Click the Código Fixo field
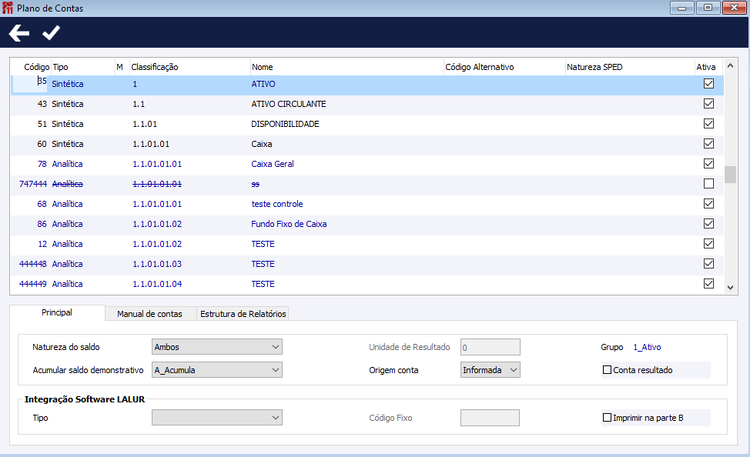750x457 pixels. [490, 418]
